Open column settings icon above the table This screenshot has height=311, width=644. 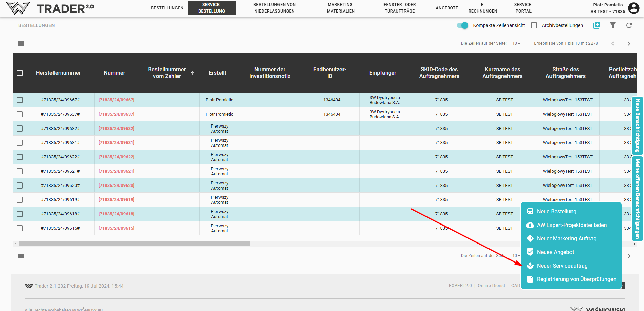(21, 44)
